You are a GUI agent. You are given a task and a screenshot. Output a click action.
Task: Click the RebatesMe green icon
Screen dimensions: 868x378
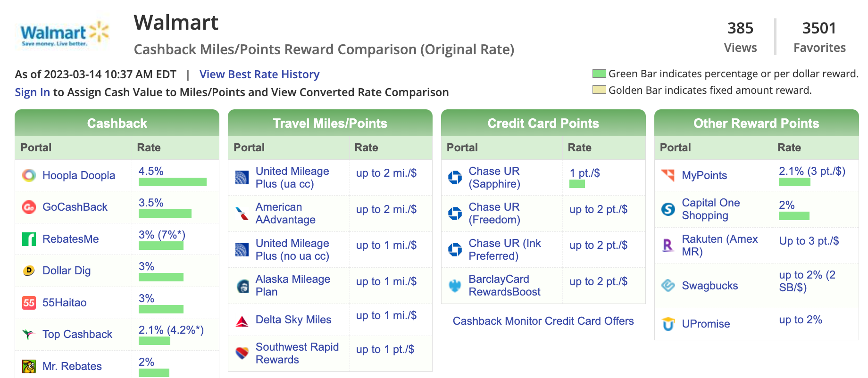coord(29,239)
